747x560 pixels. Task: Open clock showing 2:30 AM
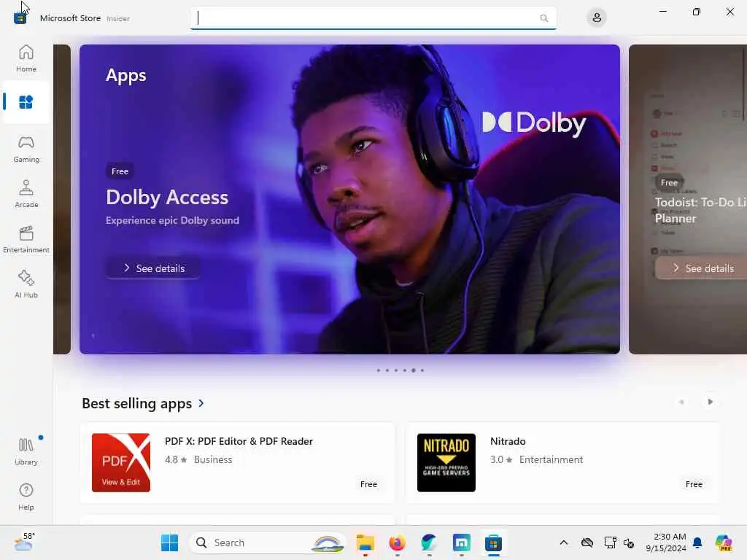coord(666,542)
